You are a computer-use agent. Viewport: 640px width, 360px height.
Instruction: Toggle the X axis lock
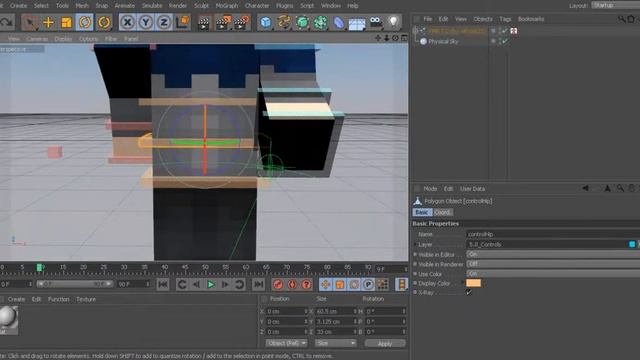[127, 22]
